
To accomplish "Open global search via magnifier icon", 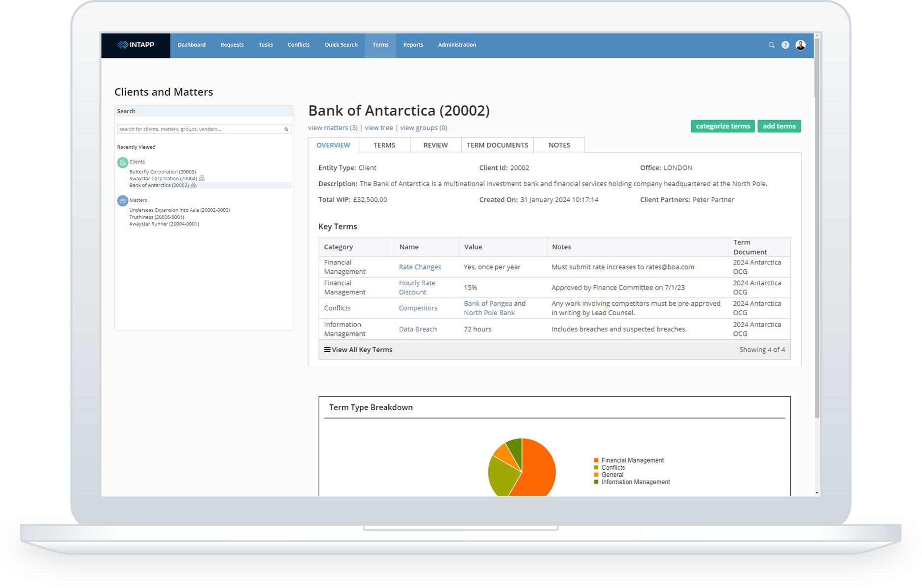I will [771, 45].
